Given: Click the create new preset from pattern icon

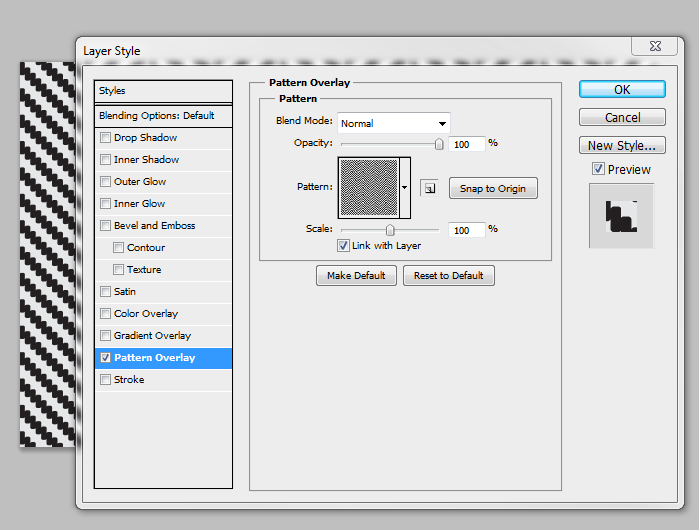Looking at the screenshot, I should point(429,188).
